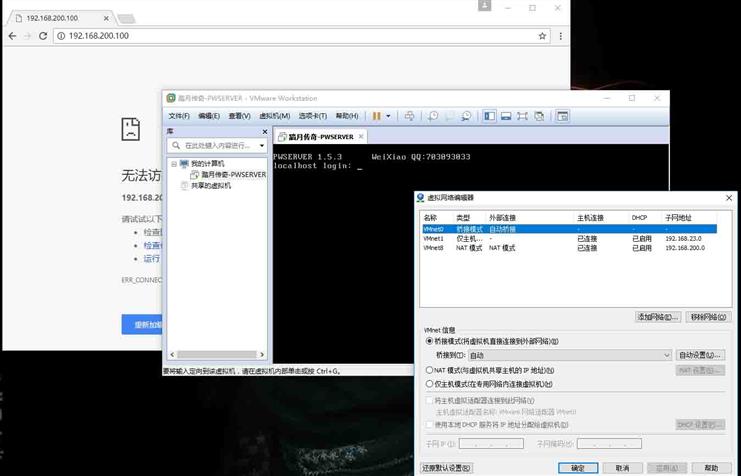
Task: Bookmark the page with the star icon
Action: (x=542, y=36)
